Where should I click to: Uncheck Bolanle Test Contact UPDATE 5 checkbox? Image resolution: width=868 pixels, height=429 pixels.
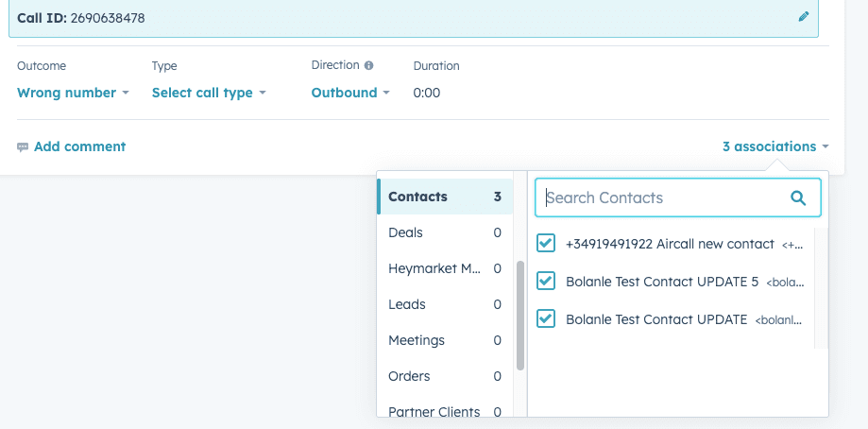tap(546, 282)
